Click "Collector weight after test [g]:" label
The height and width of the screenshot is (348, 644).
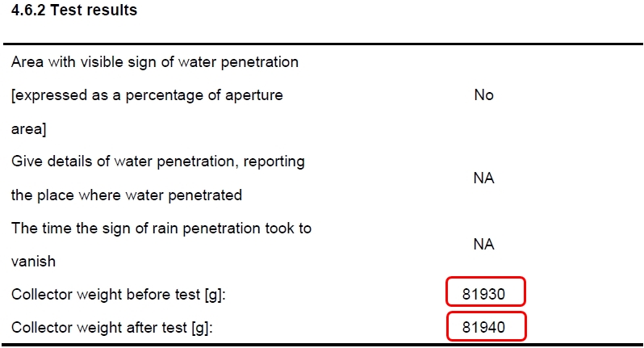(113, 328)
